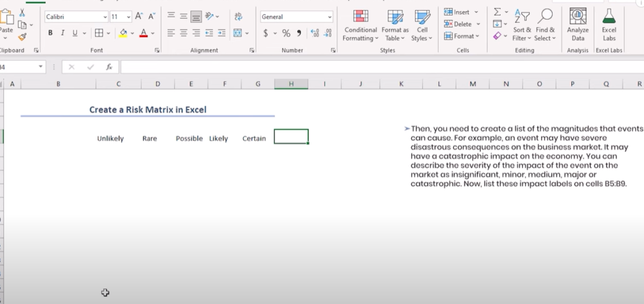
Task: Click Increase Decimal icon
Action: [x=315, y=34]
